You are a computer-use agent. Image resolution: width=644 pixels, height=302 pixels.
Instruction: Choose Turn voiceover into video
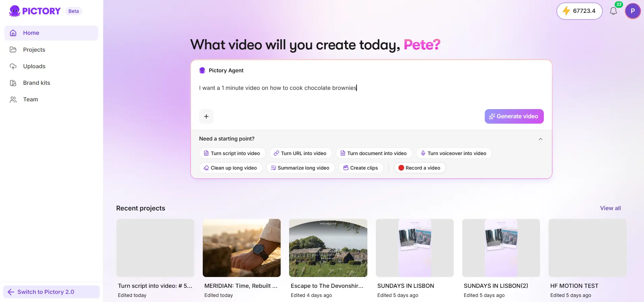coord(454,153)
